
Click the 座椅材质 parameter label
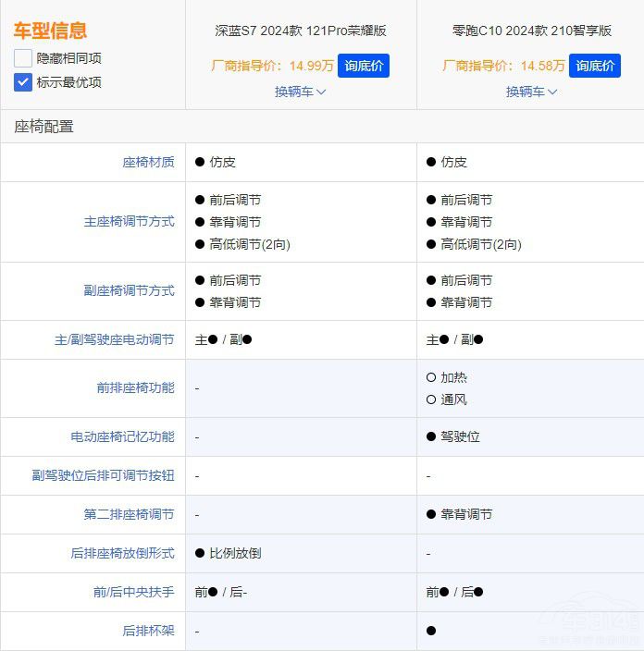[148, 162]
